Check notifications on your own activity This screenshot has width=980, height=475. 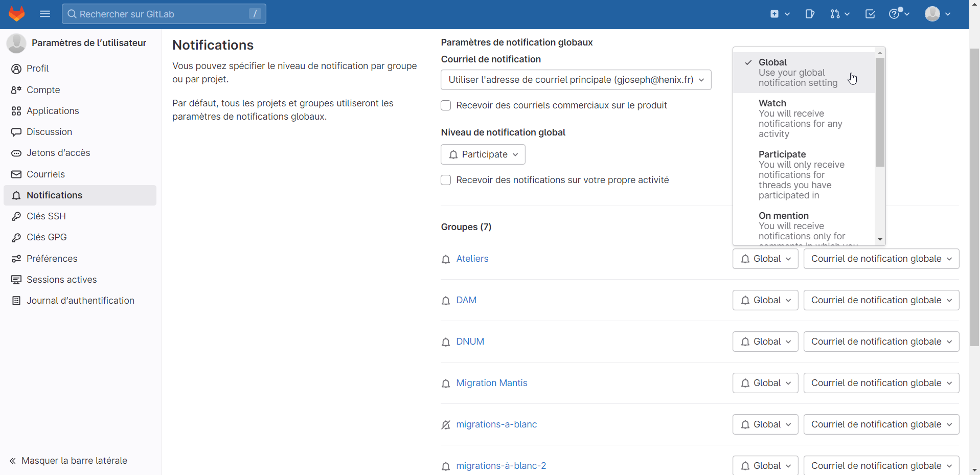(x=446, y=180)
